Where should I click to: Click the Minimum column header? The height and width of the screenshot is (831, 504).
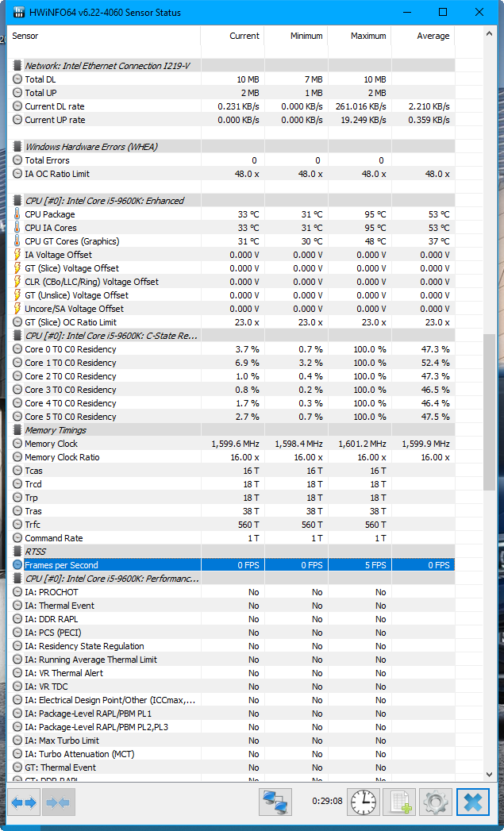(296, 36)
